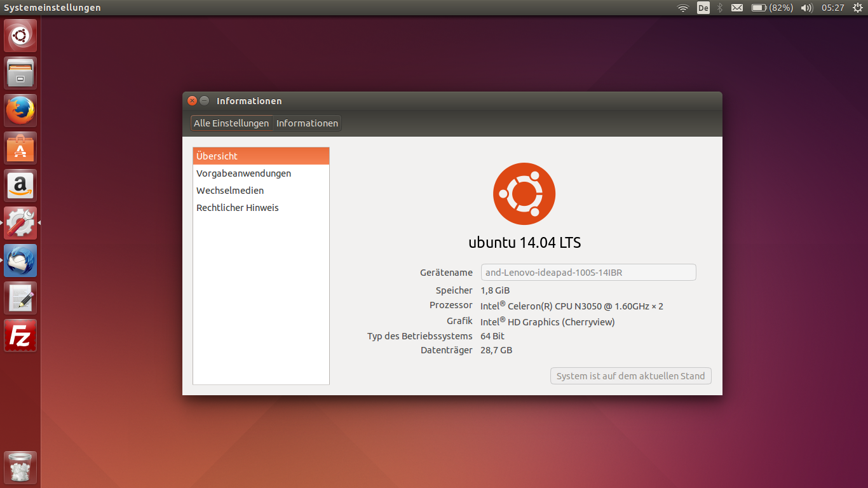Open the De keyboard layout indicator

pos(703,8)
